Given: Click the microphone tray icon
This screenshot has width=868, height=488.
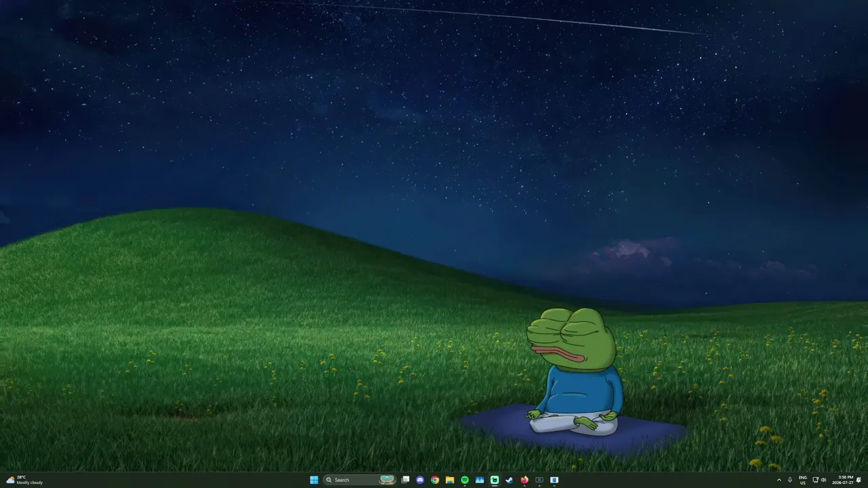Looking at the screenshot, I should point(789,480).
